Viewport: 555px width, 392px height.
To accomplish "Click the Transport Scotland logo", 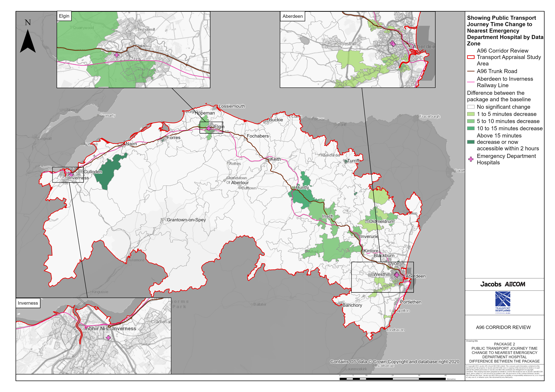I will [x=503, y=302].
